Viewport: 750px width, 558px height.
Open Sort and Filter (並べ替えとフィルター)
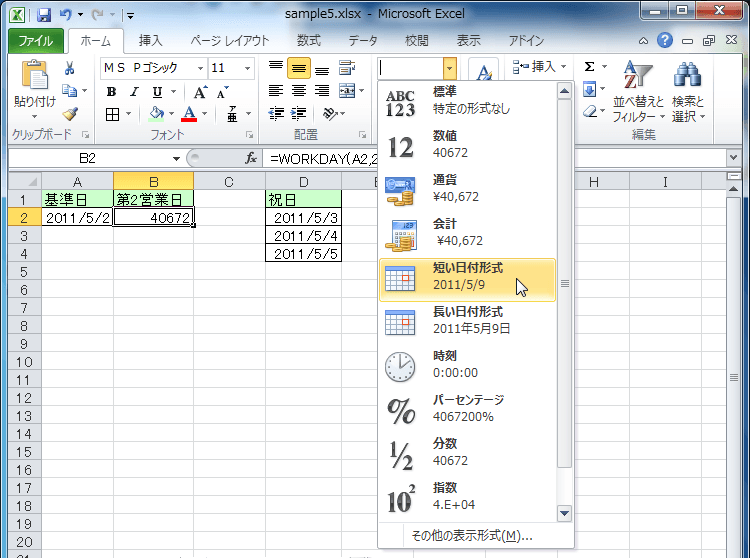639,92
